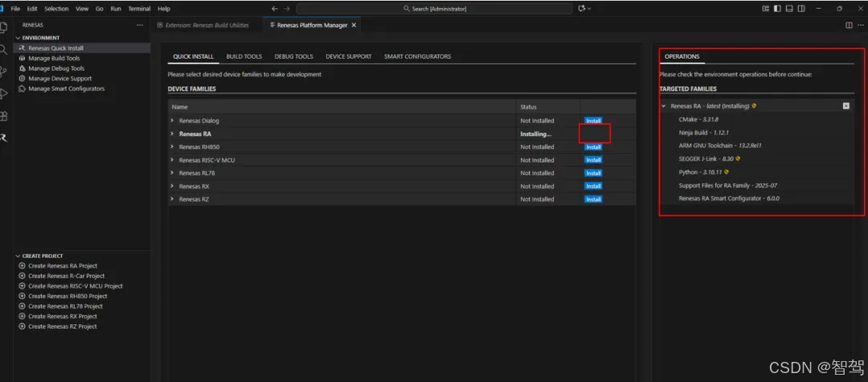The width and height of the screenshot is (868, 382).
Task: Open the Copilot chat icon in title bar
Action: 581,9
